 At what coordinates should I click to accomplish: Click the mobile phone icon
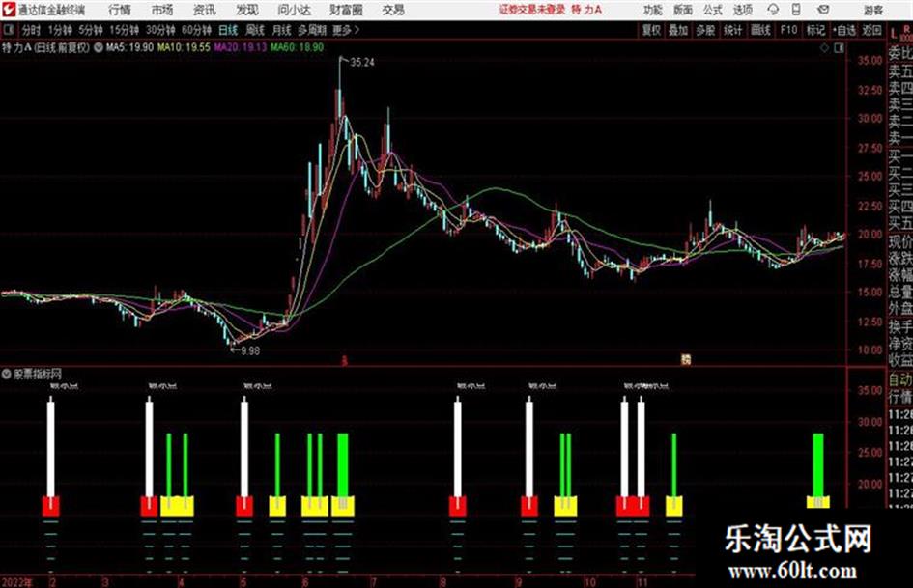pyautogui.click(x=796, y=10)
